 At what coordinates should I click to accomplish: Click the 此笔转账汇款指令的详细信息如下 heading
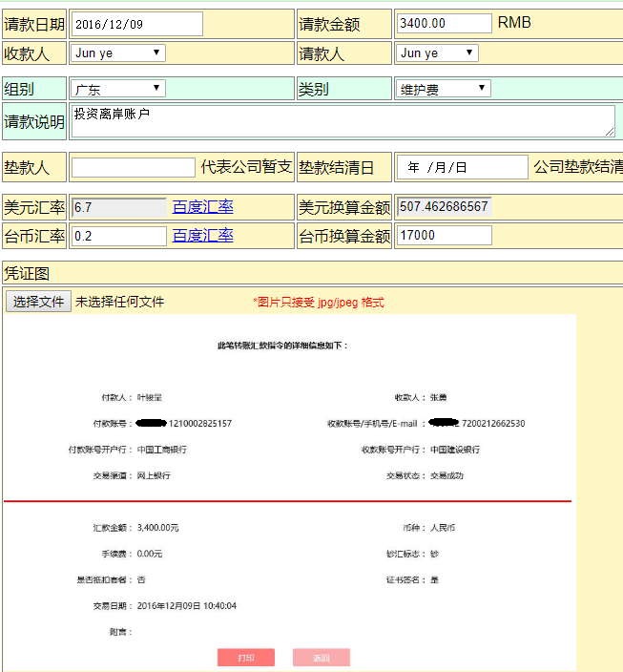(282, 346)
